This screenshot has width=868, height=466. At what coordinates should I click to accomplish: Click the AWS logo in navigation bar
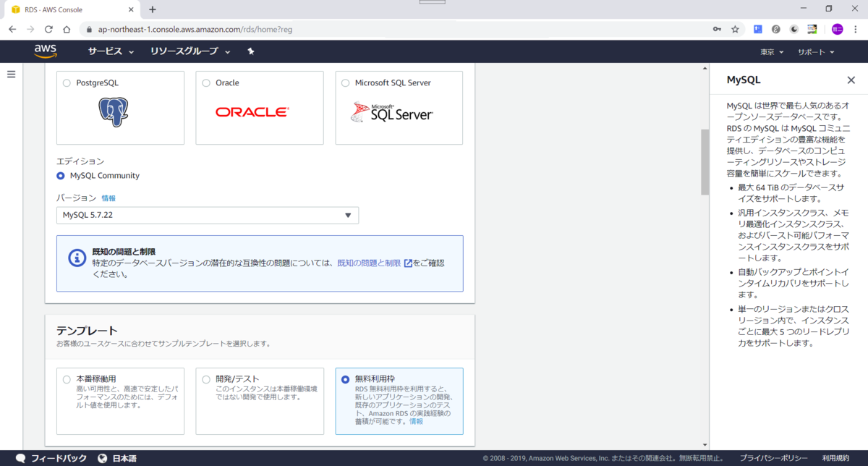pyautogui.click(x=46, y=51)
